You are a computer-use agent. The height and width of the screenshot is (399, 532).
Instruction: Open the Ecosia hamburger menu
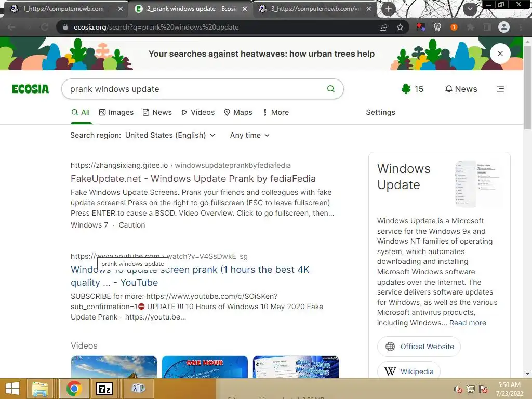click(500, 89)
